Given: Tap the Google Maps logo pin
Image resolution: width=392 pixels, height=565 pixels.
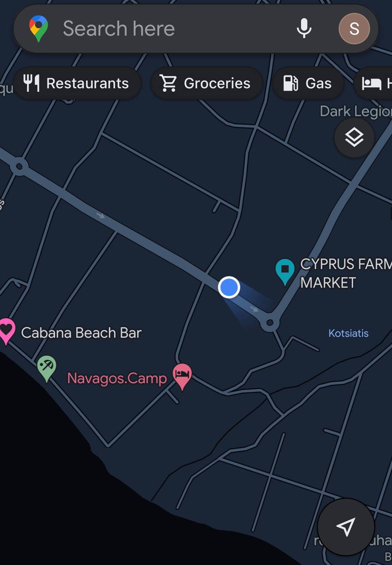Looking at the screenshot, I should pyautogui.click(x=38, y=29).
